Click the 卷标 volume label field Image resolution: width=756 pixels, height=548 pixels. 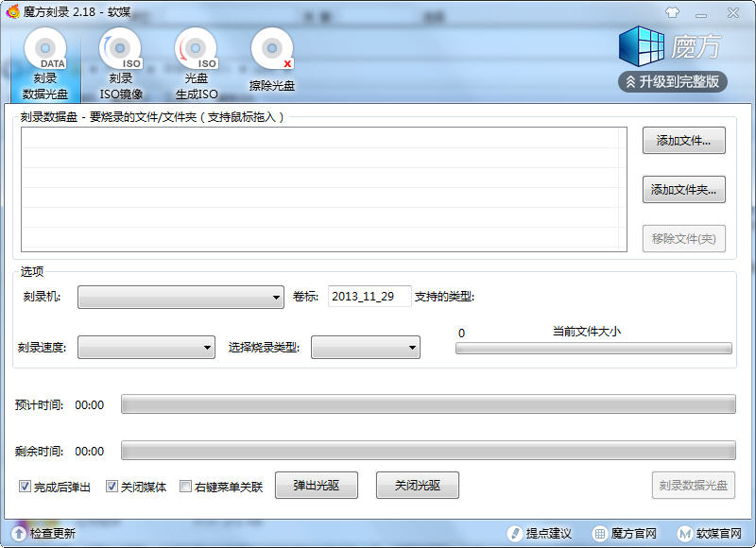coord(369,296)
